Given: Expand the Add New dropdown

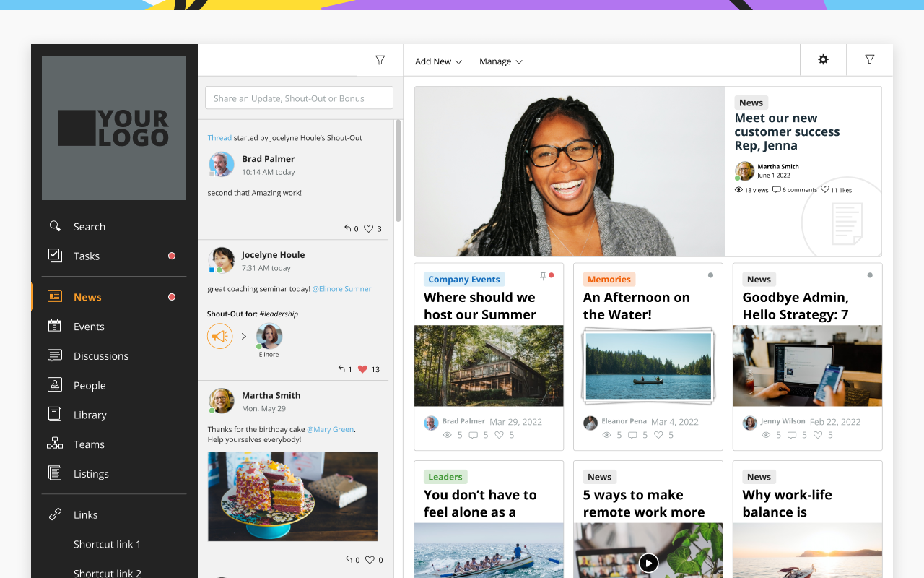Looking at the screenshot, I should 438,61.
